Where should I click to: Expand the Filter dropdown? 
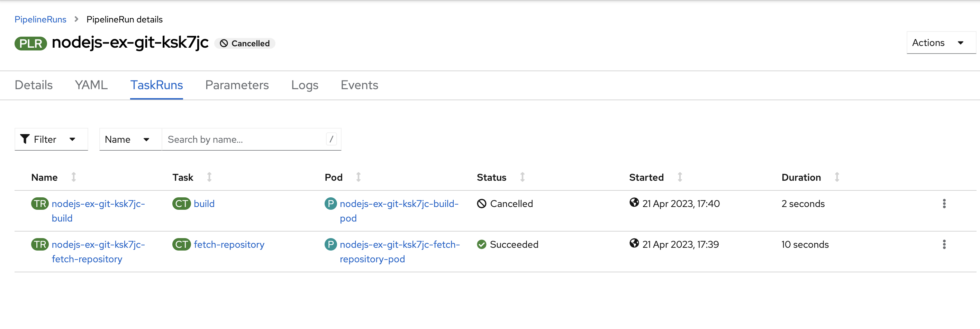[51, 139]
